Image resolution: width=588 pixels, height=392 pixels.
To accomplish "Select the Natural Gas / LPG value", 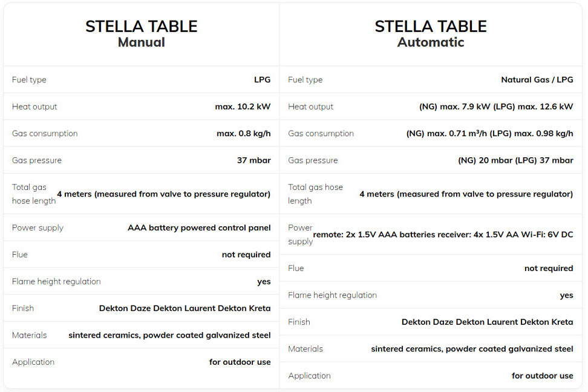I will click(x=537, y=80).
